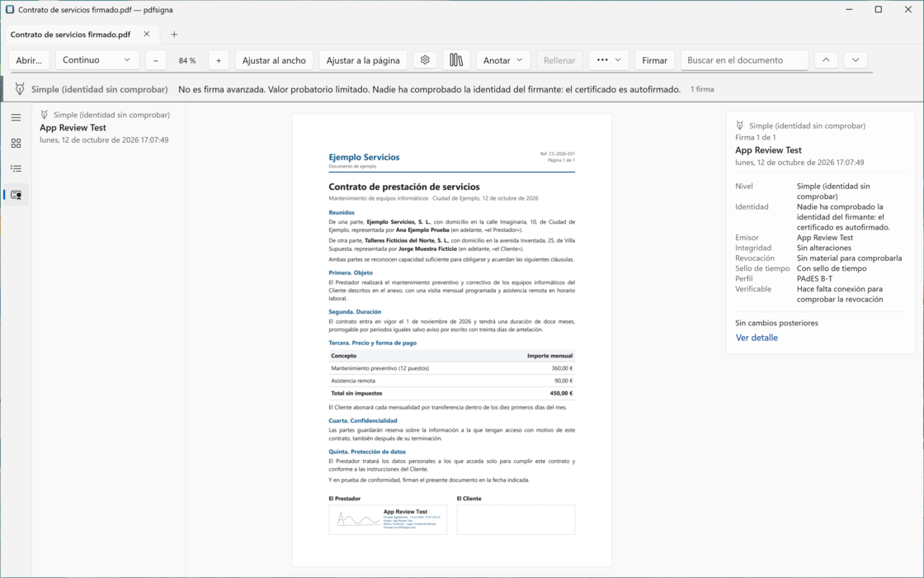
Task: Open the Ver detalle link
Action: pyautogui.click(x=757, y=338)
